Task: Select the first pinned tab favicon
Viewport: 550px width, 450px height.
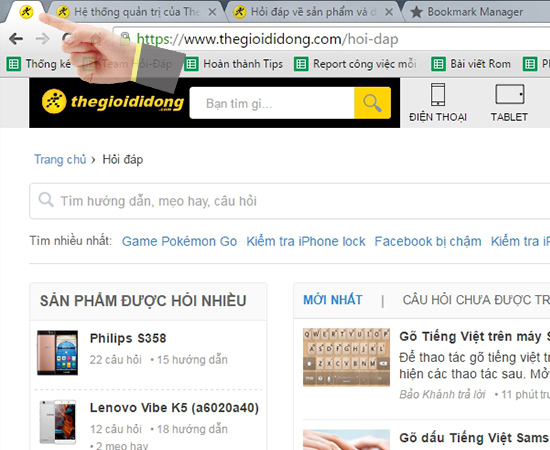Action: click(26, 12)
